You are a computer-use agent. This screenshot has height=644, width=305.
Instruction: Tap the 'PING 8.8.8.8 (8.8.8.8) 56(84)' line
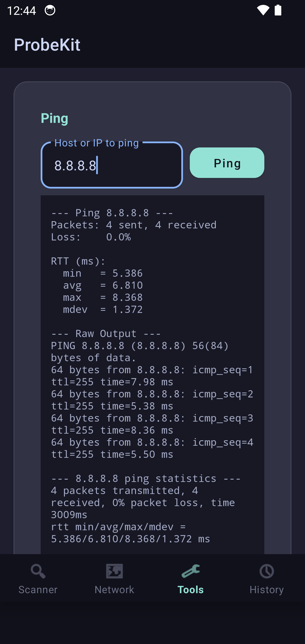click(140, 346)
